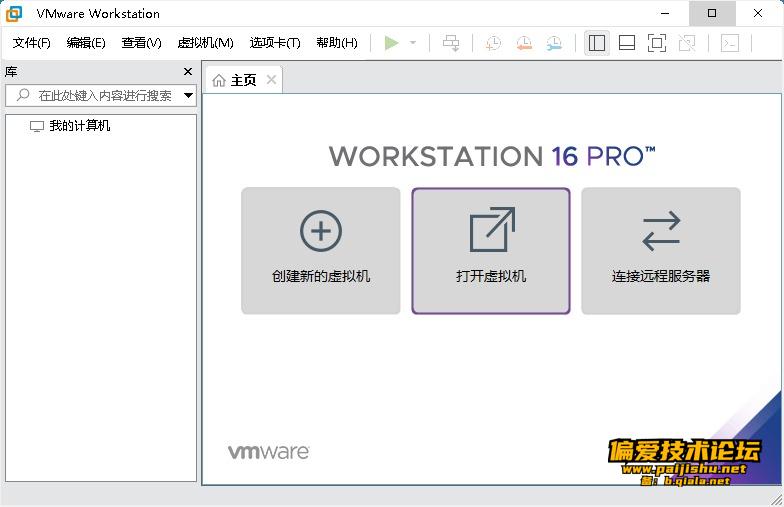The width and height of the screenshot is (784, 507).
Task: Click 创建新的虚拟机 tile
Action: click(320, 251)
